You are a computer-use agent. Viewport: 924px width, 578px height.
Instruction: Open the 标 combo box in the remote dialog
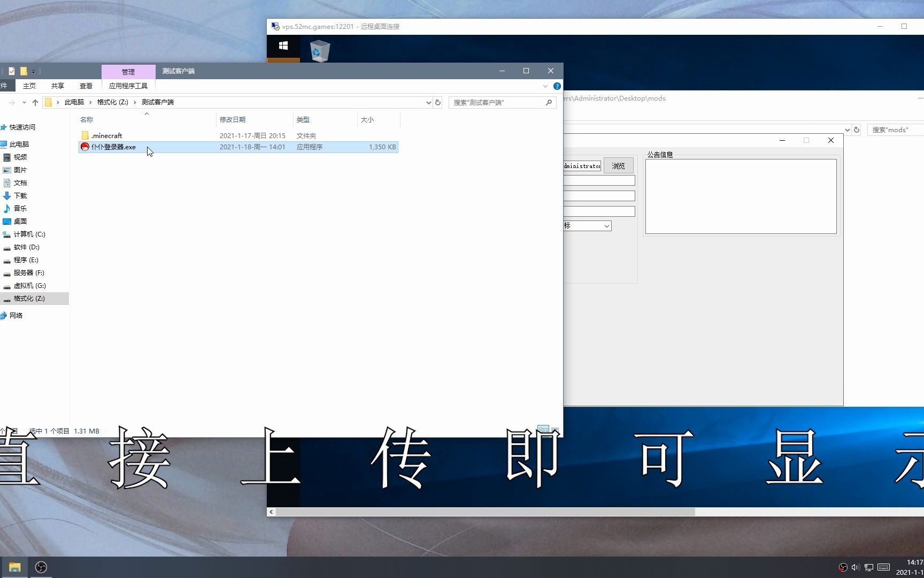[x=587, y=226]
